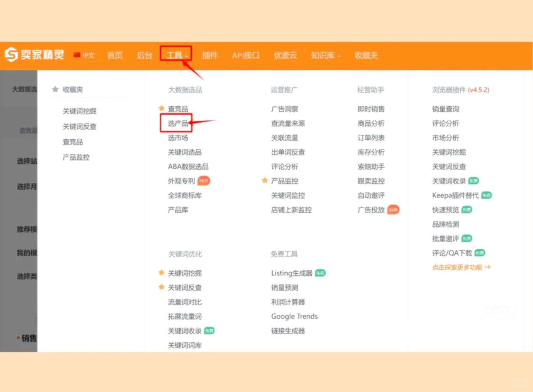Open 跟卖监控 tool
Viewport: 533px width, 392px height.
371,181
